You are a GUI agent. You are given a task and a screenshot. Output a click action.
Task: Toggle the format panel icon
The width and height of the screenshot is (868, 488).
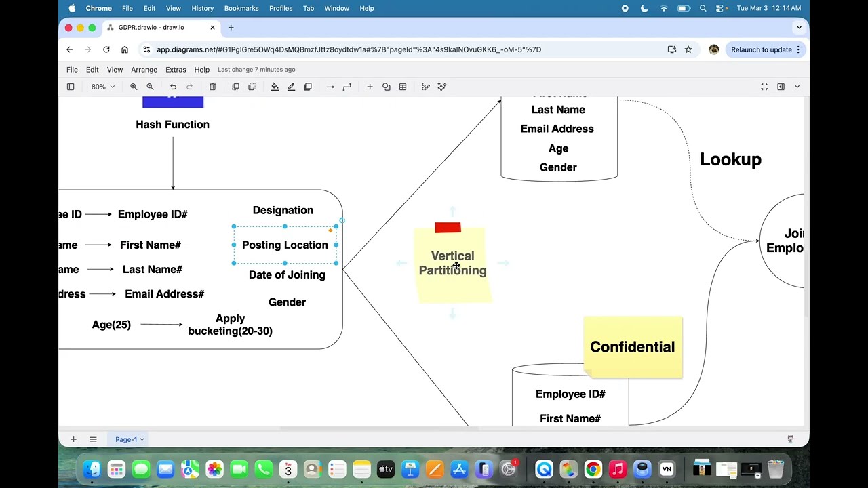pos(781,87)
